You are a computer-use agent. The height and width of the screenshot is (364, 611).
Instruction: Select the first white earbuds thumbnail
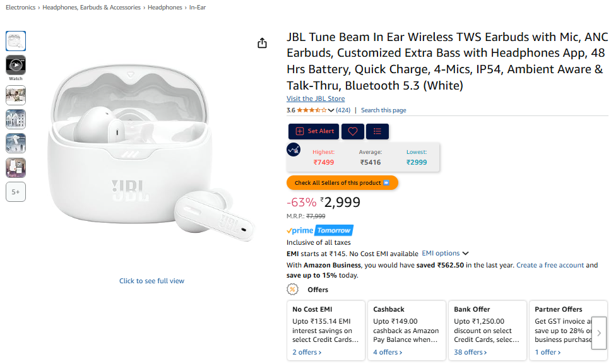tap(16, 41)
